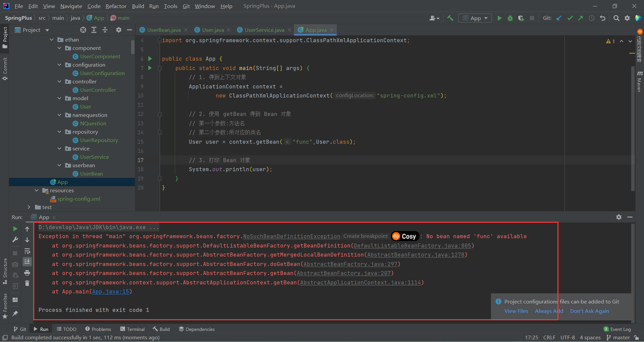Run App with green play button
The height and width of the screenshot is (342, 644).
pos(499,18)
